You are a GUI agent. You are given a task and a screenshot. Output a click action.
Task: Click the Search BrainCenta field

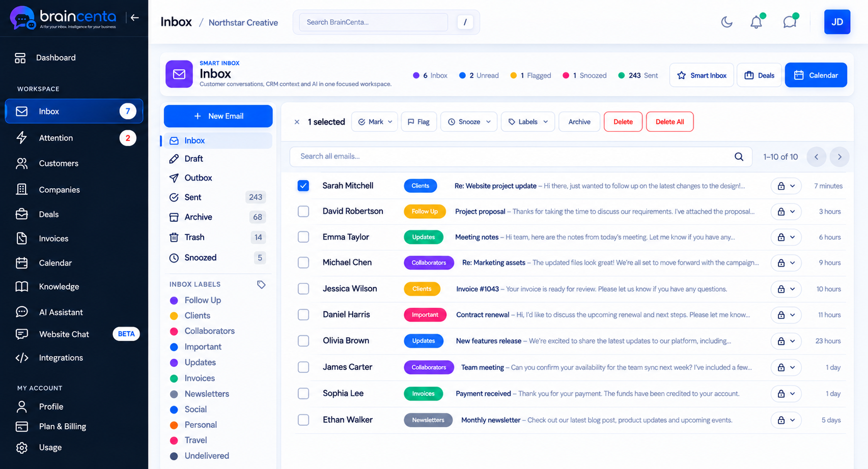click(x=373, y=22)
